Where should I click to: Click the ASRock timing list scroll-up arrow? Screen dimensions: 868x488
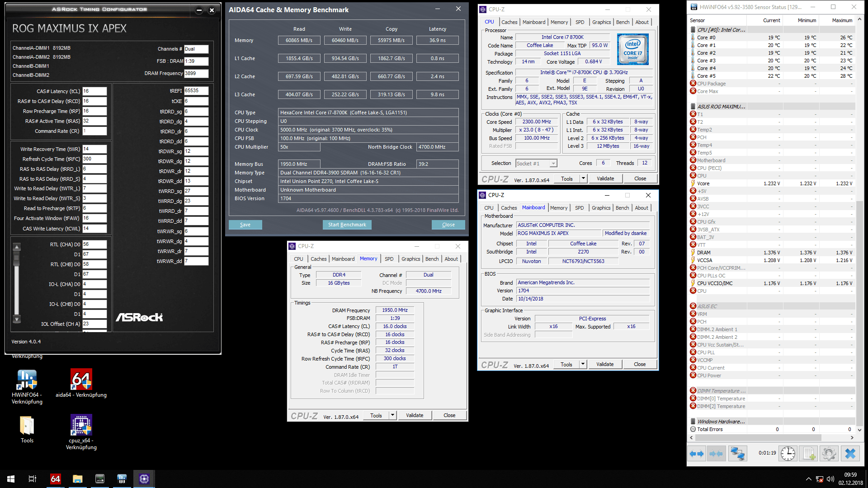coord(17,247)
